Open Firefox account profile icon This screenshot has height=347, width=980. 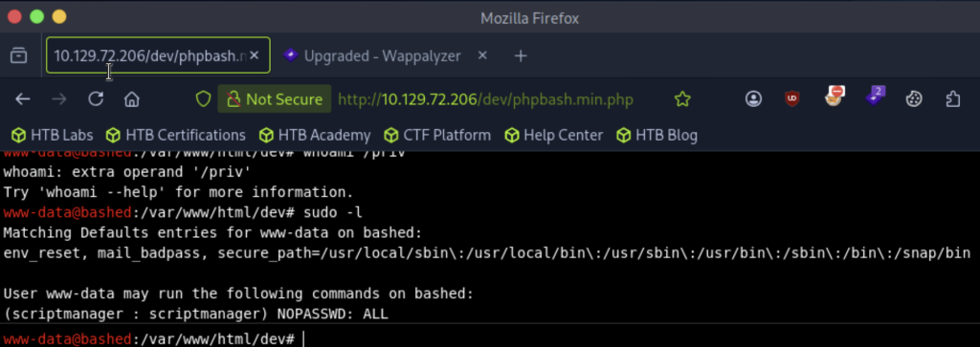pos(754,98)
